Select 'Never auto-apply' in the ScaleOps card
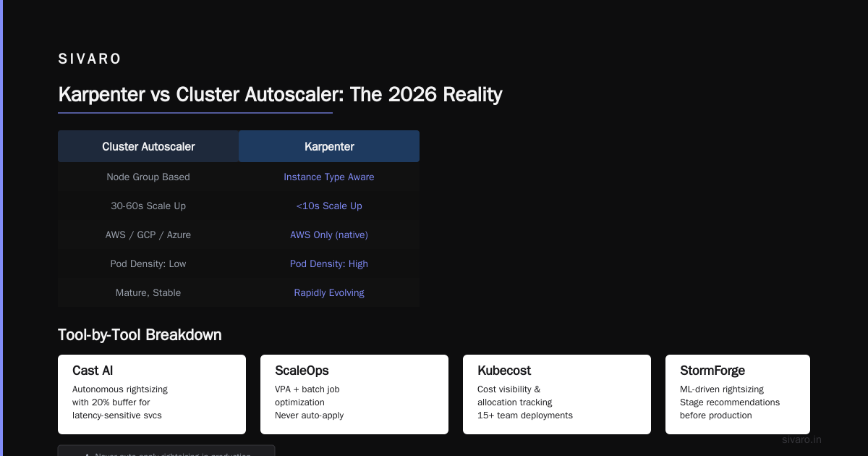The width and height of the screenshot is (868, 456). (x=310, y=415)
